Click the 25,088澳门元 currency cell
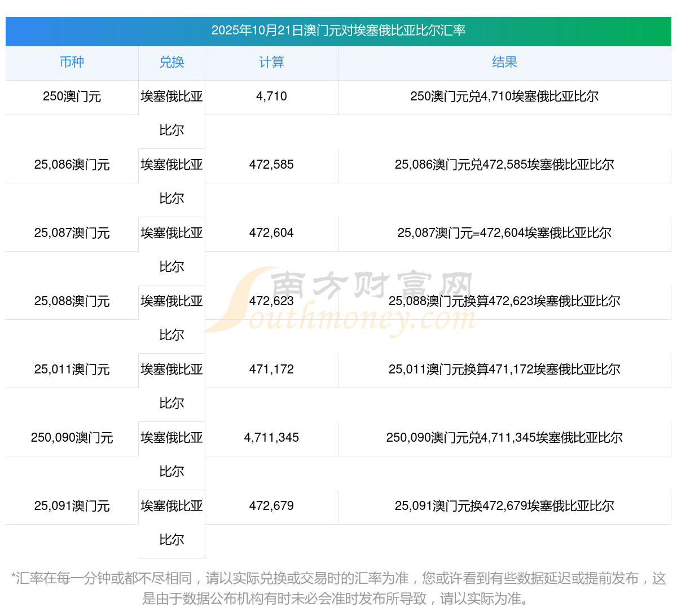Viewport: 677px width, 616px height. pos(72,301)
